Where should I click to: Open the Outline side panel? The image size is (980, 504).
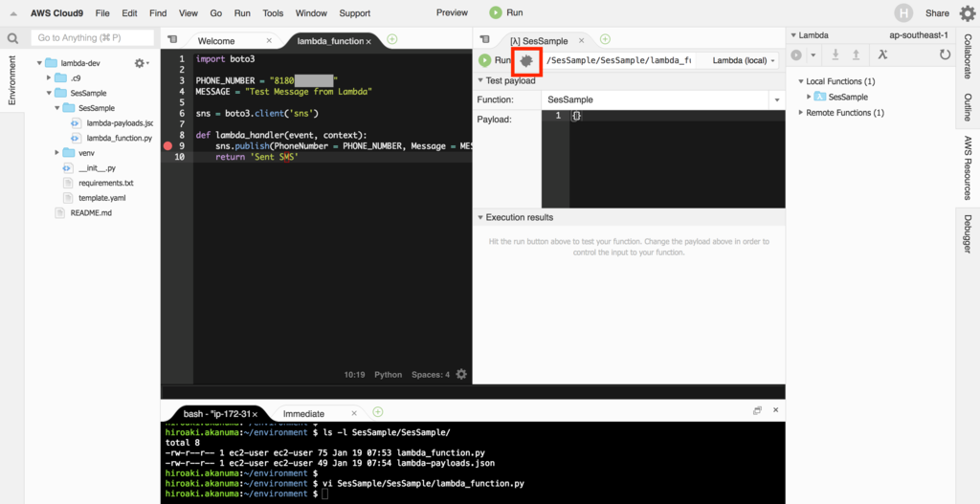click(968, 107)
